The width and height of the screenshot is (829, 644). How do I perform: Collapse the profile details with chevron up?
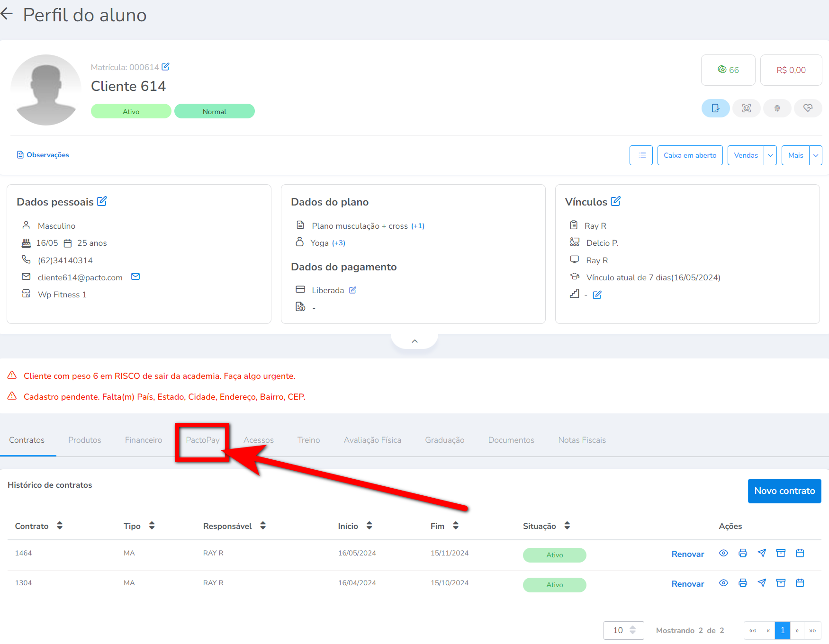click(414, 341)
